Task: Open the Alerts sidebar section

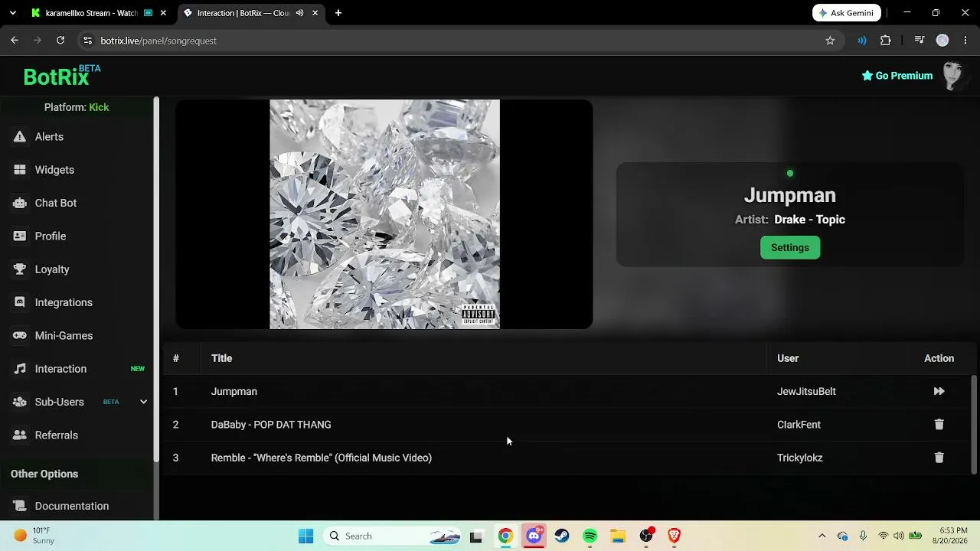Action: [49, 137]
